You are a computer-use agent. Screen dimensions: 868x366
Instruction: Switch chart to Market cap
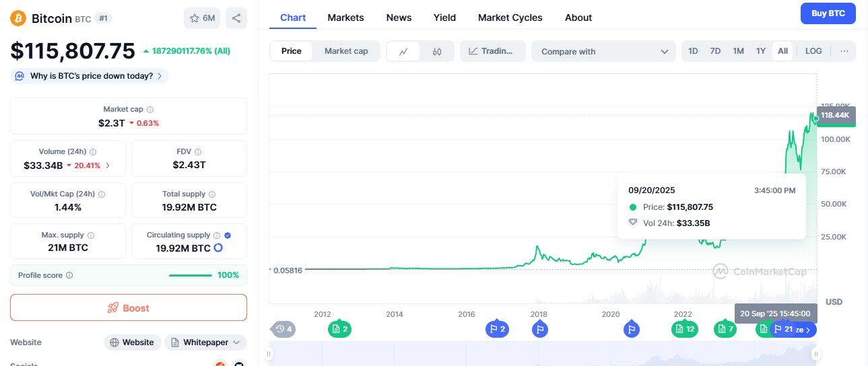pyautogui.click(x=346, y=51)
